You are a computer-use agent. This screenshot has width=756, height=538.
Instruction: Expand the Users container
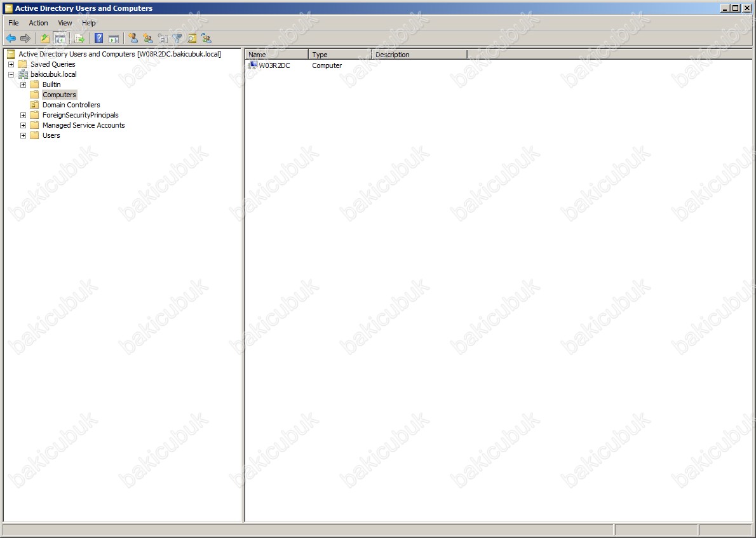click(23, 135)
